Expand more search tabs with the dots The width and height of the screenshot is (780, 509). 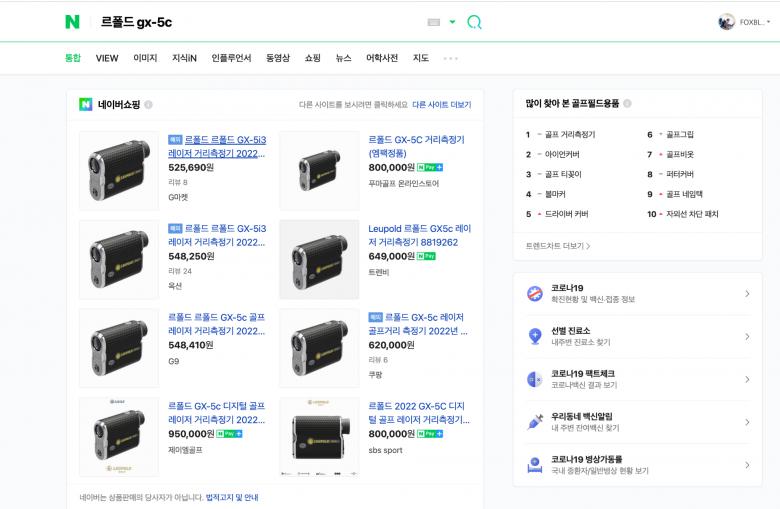point(450,59)
